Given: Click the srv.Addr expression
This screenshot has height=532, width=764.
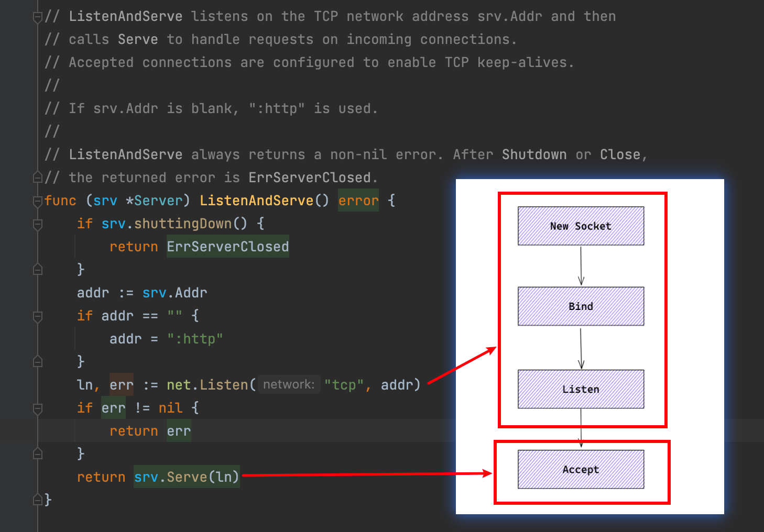Looking at the screenshot, I should coord(174,293).
